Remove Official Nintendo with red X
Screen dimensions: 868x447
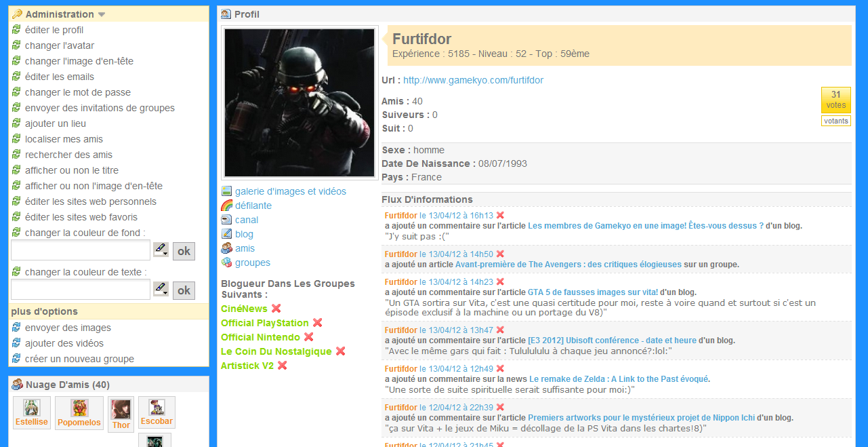(x=308, y=337)
